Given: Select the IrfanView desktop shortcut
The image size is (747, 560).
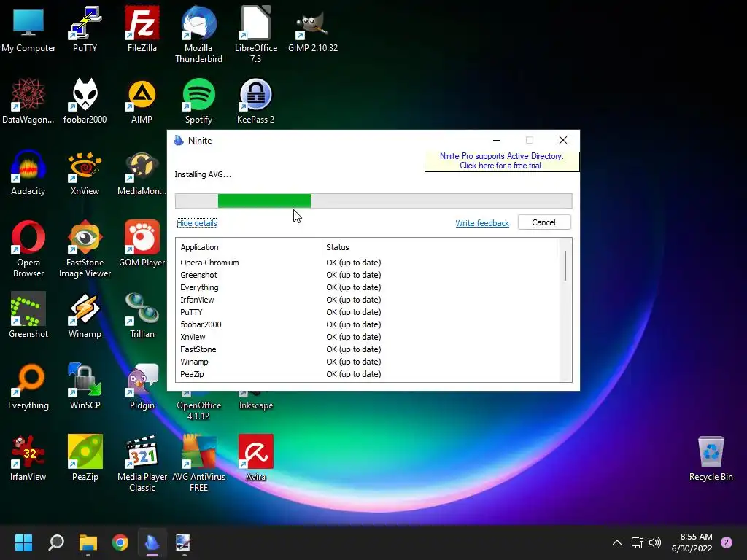Looking at the screenshot, I should click(x=28, y=458).
